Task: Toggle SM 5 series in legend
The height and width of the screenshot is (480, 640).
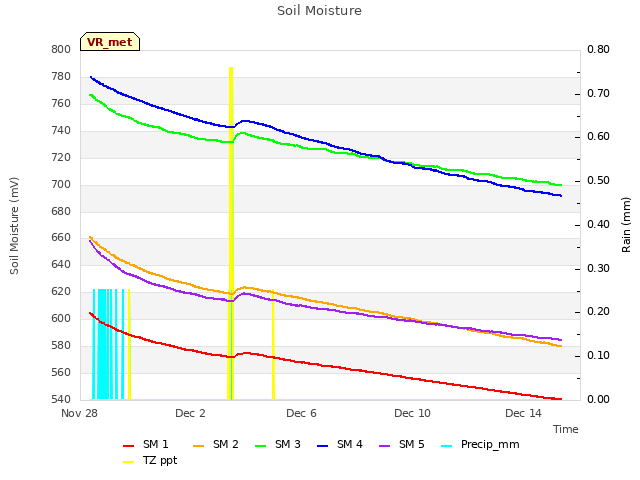Action: click(x=402, y=444)
